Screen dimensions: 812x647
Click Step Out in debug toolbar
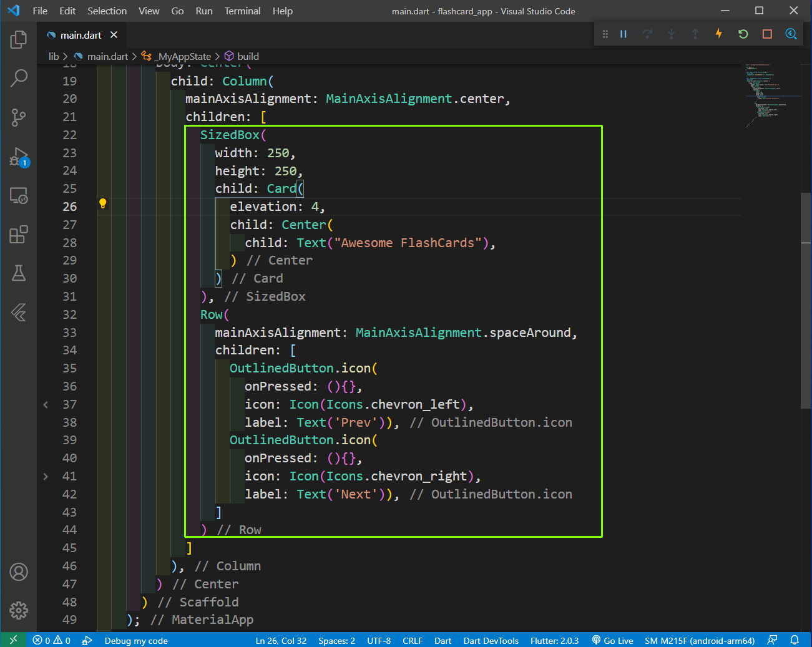tap(695, 34)
